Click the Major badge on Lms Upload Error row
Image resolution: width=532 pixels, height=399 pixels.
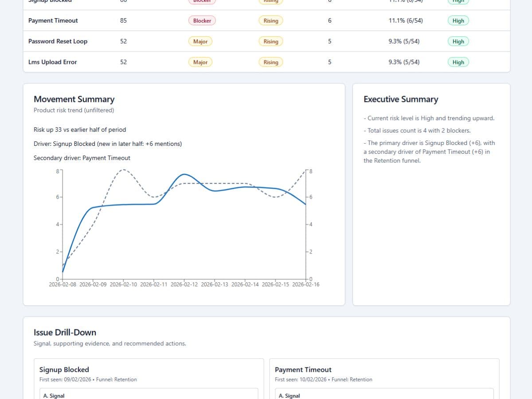[x=200, y=62]
